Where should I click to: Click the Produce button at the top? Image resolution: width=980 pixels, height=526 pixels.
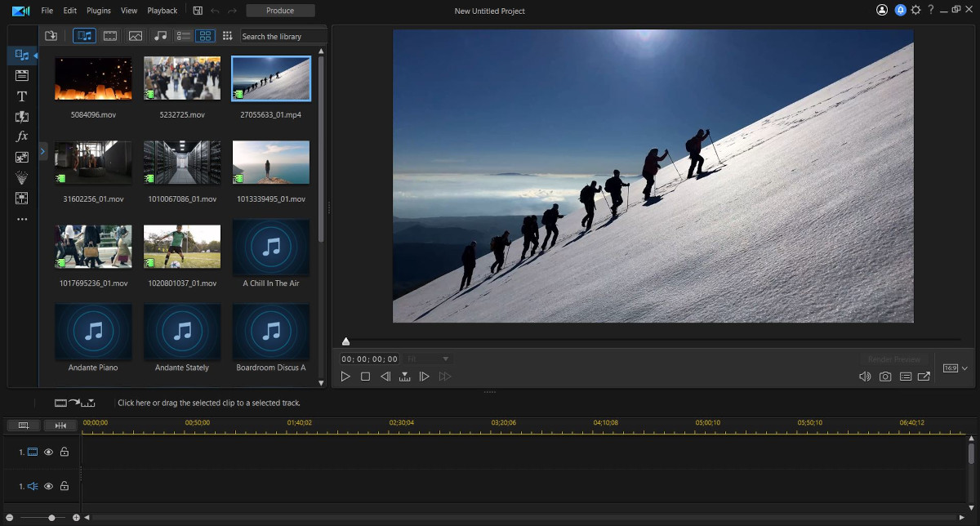[280, 11]
